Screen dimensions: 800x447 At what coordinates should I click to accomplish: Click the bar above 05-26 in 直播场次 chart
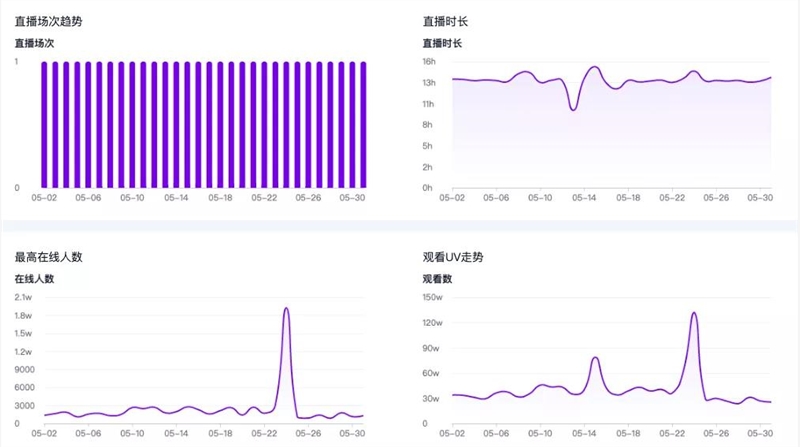pos(308,125)
